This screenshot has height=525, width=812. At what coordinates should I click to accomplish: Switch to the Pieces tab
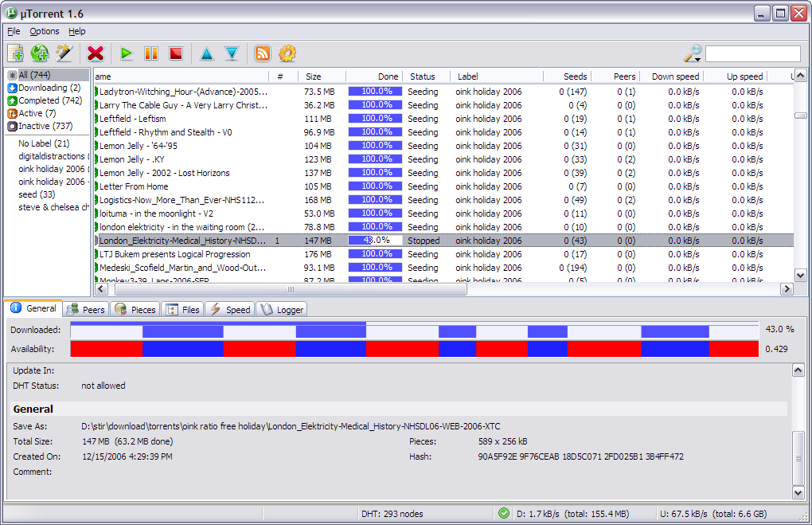[x=135, y=309]
